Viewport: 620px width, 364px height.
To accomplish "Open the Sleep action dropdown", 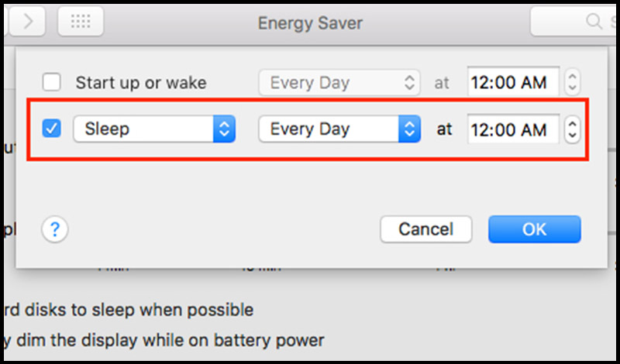I will (154, 129).
